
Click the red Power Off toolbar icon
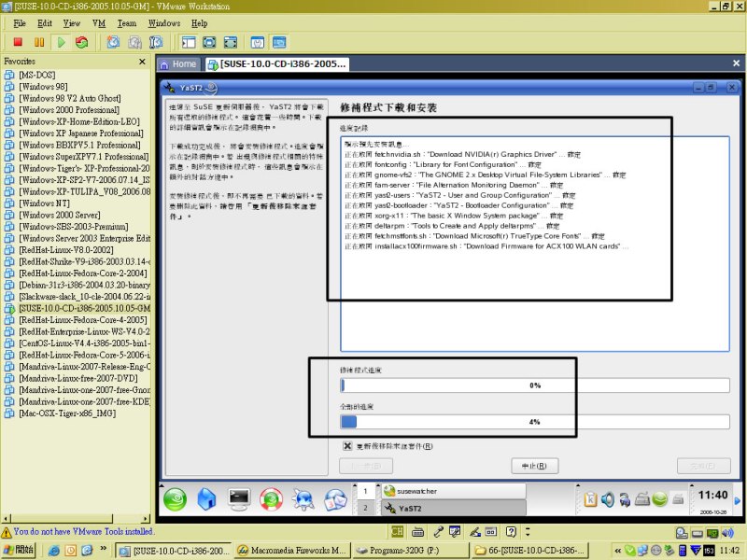tap(18, 42)
